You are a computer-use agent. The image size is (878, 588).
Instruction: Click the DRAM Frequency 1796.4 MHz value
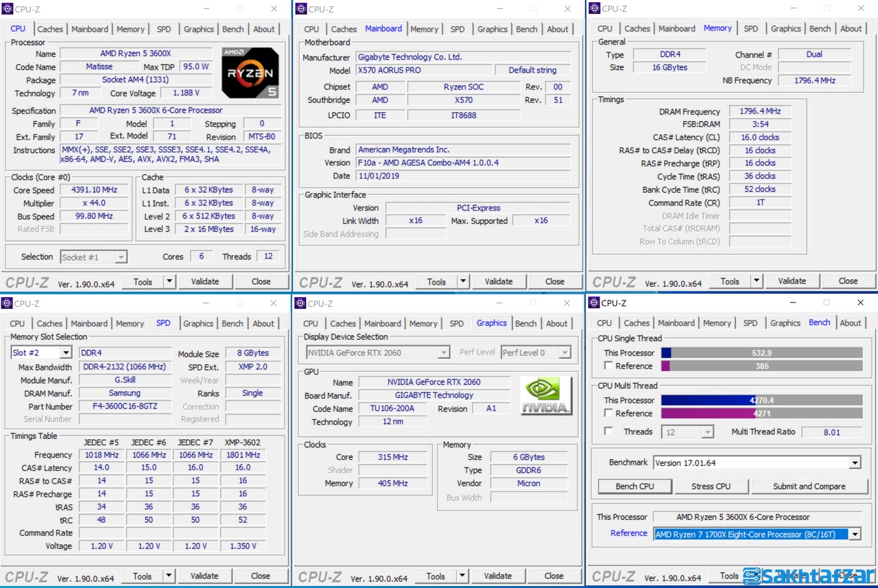pos(759,111)
